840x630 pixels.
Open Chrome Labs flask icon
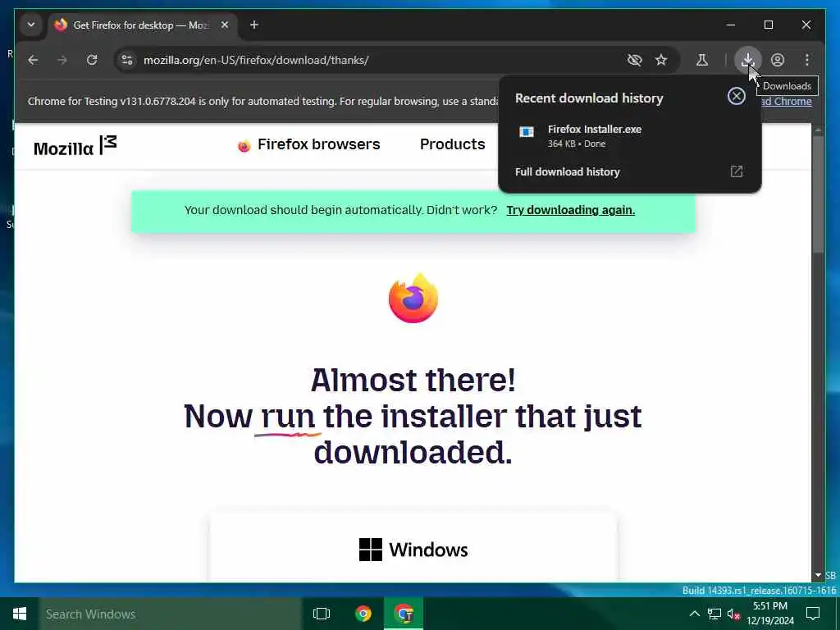tap(702, 60)
